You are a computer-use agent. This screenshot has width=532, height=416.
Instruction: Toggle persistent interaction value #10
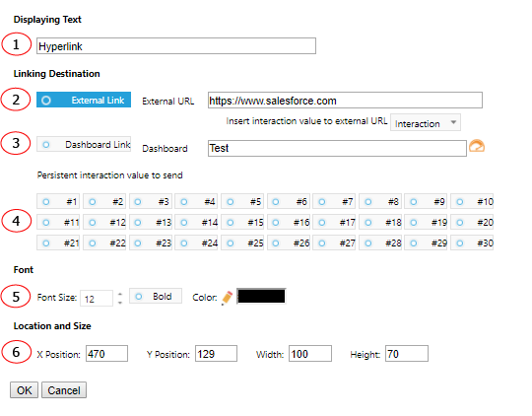[472, 201]
